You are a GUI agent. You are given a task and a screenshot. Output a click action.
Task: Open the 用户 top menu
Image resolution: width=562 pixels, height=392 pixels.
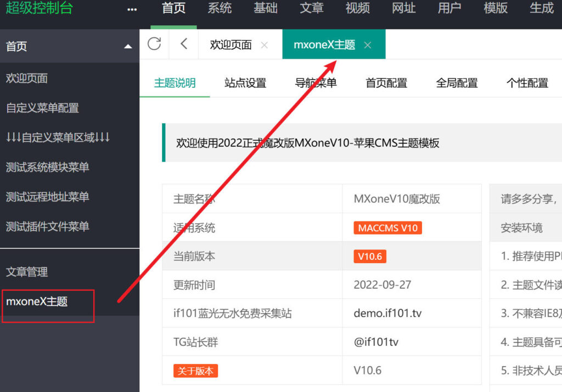(449, 8)
